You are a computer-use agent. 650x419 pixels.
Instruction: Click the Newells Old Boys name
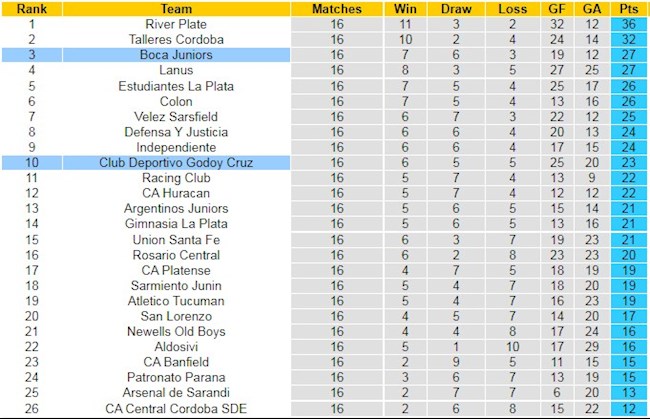coord(176,331)
